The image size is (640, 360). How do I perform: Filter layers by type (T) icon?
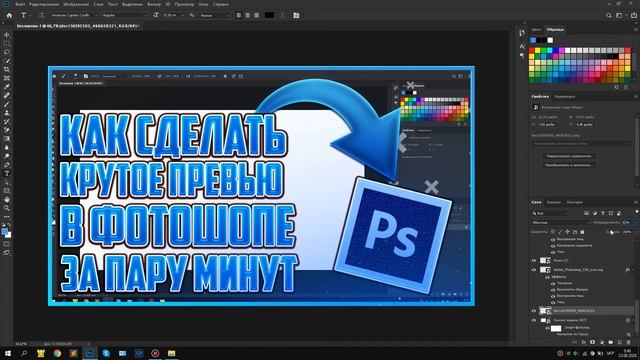pyautogui.click(x=603, y=213)
